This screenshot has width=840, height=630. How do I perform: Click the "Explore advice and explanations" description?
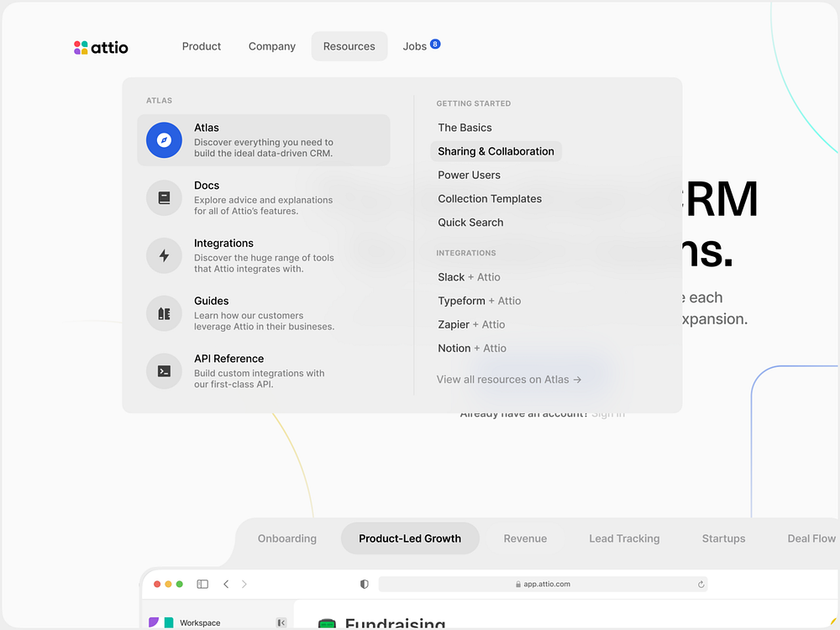[263, 200]
